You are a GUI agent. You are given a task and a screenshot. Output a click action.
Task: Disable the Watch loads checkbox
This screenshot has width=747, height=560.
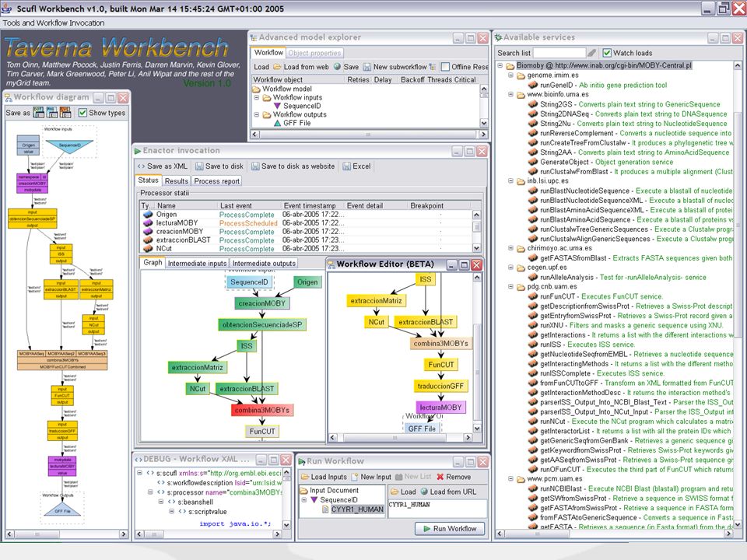pyautogui.click(x=607, y=53)
